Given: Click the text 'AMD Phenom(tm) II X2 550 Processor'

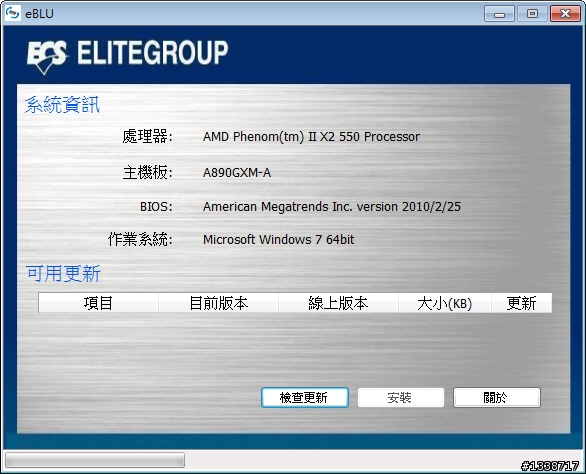Looking at the screenshot, I should tap(311, 137).
